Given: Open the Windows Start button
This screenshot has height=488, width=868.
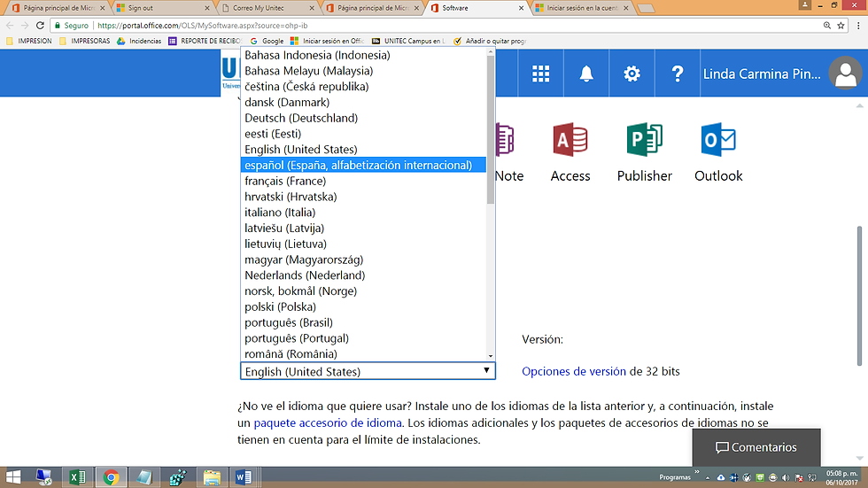Looking at the screenshot, I should [13, 477].
